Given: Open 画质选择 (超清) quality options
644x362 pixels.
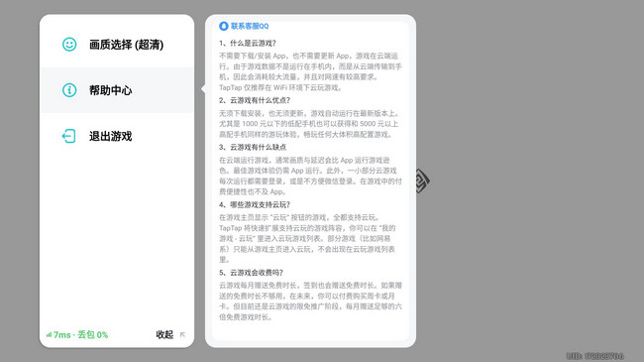Looking at the screenshot, I should coord(117,44).
